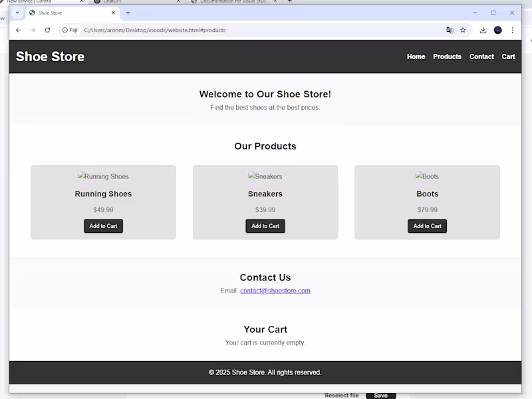Click the forward navigation arrow
This screenshot has width=532, height=399.
(32, 30)
